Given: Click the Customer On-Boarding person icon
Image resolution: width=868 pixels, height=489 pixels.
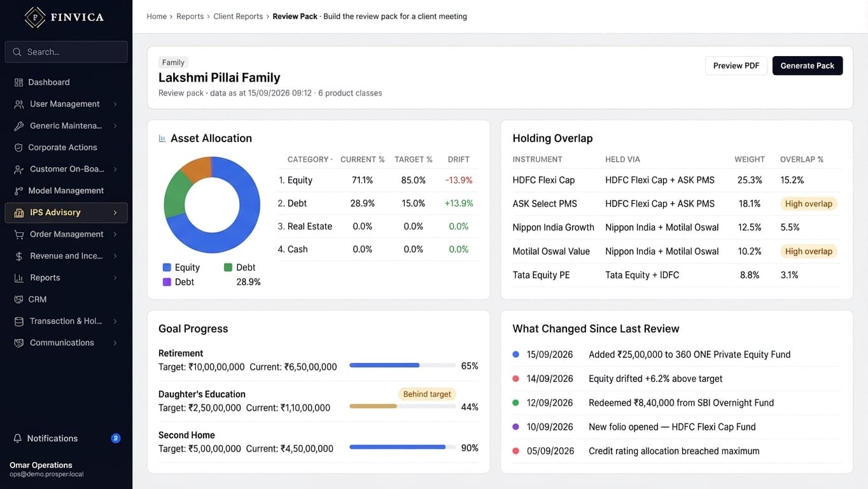Looking at the screenshot, I should 18,169.
